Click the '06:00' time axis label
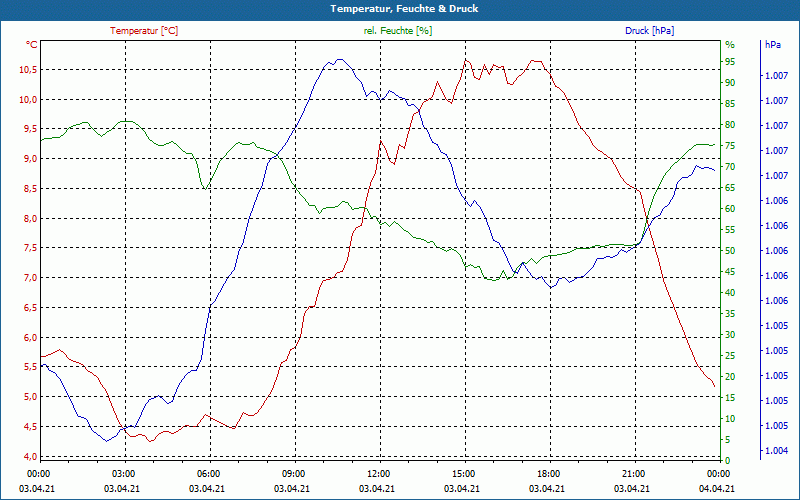 pos(208,473)
